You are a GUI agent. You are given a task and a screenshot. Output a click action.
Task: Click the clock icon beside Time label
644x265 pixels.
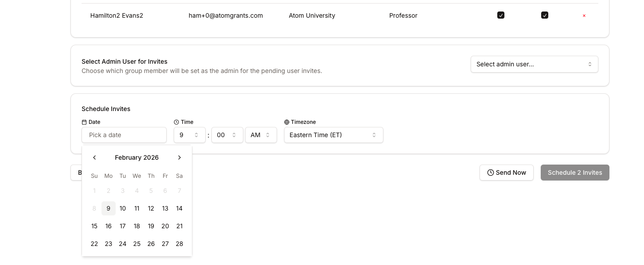click(x=176, y=122)
